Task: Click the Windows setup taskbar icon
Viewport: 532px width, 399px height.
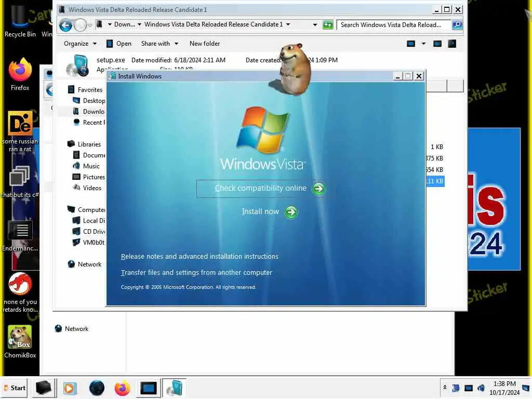Action: [x=174, y=388]
